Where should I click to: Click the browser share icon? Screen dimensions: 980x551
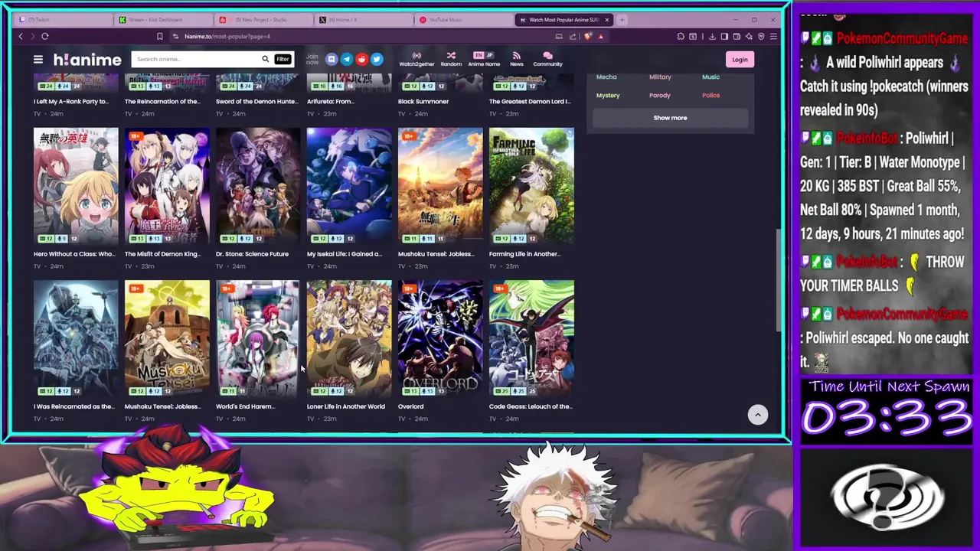click(x=572, y=36)
